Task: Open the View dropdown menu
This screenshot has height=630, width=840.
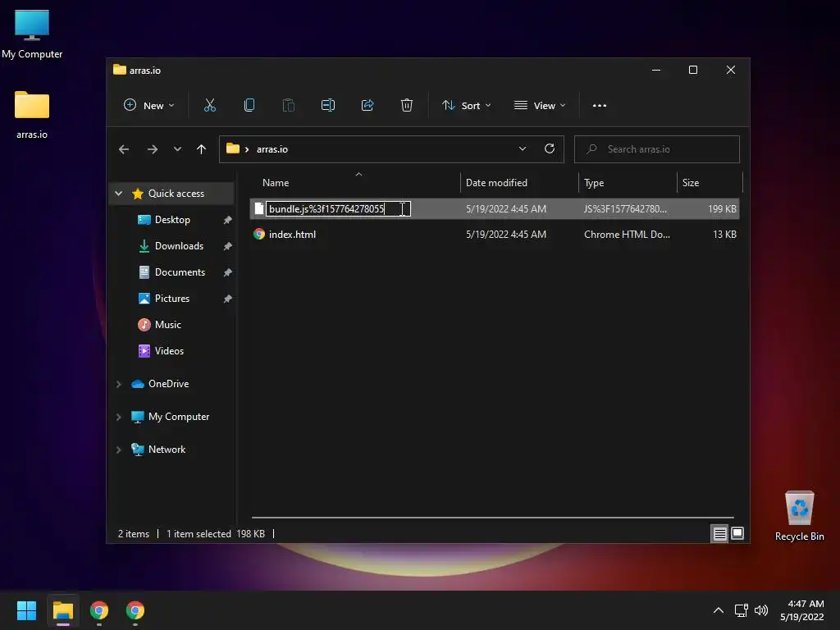Action: pos(540,106)
